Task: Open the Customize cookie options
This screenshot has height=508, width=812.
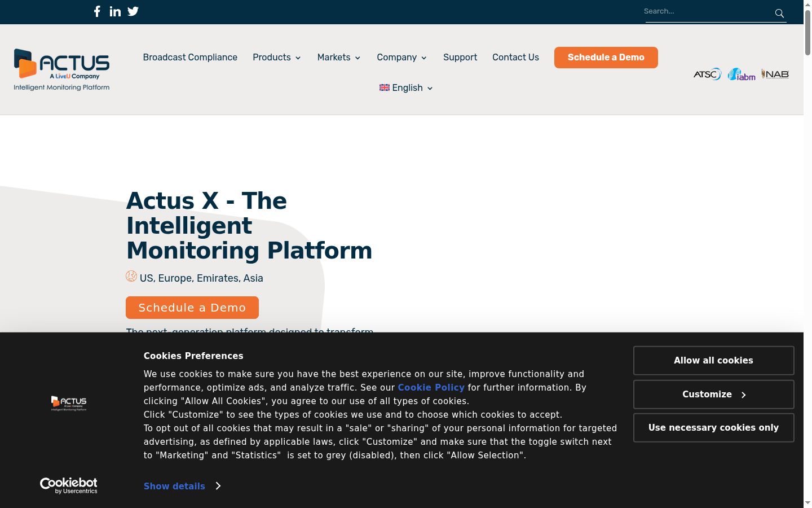Action: pyautogui.click(x=714, y=395)
